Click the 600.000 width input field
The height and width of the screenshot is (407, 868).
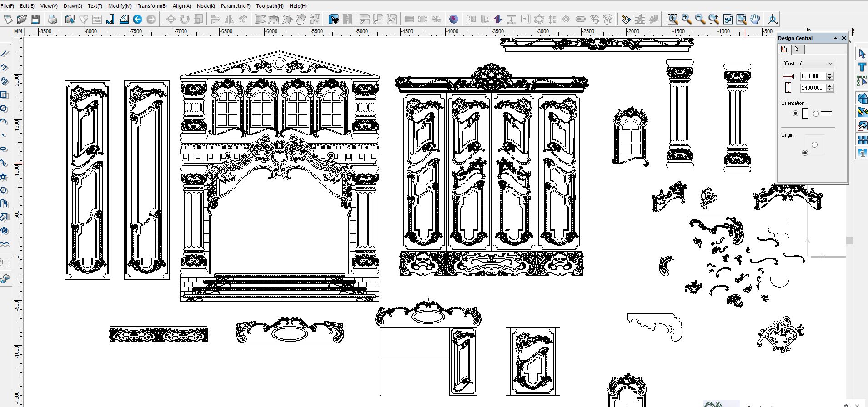(x=813, y=76)
